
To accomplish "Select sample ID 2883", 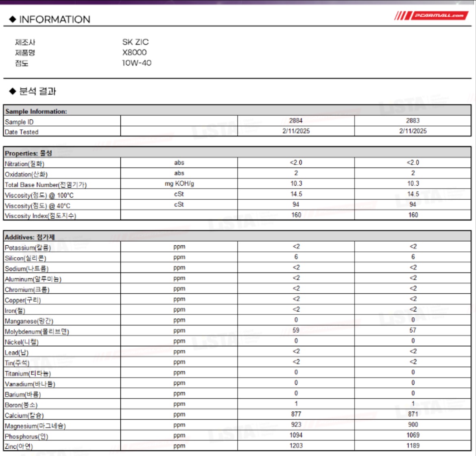I will 413,120.
